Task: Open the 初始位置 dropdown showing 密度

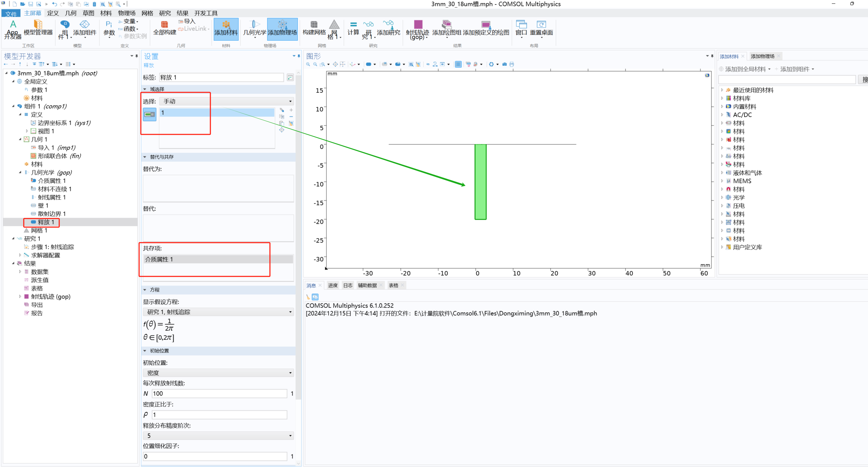Action: point(218,373)
